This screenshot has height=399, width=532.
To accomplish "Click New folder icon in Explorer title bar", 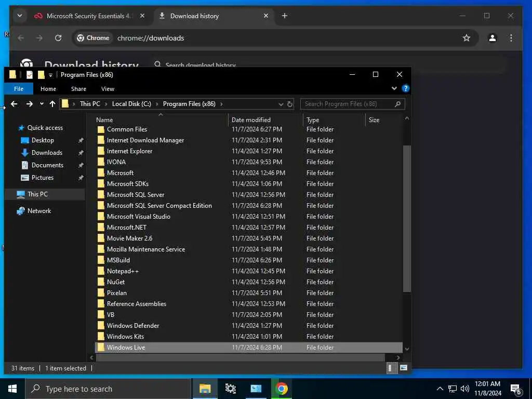I will point(41,75).
